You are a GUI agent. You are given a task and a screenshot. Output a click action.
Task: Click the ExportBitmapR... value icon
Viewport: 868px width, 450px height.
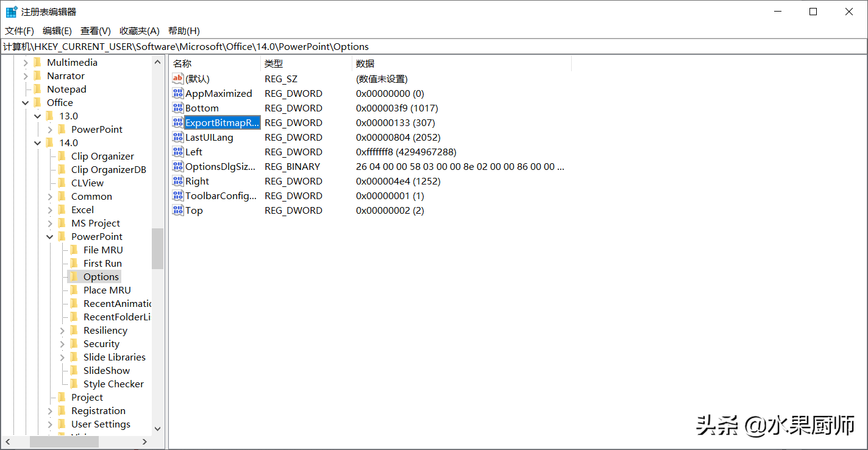pyautogui.click(x=178, y=122)
